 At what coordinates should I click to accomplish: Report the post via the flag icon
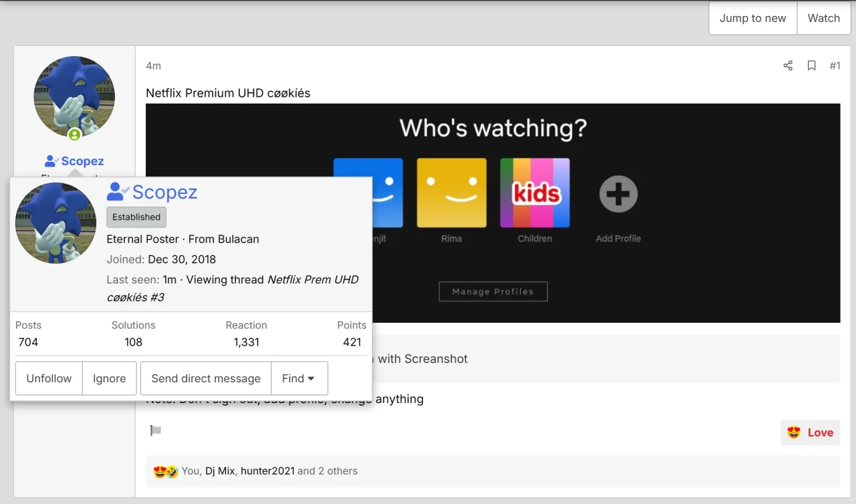[x=156, y=430]
